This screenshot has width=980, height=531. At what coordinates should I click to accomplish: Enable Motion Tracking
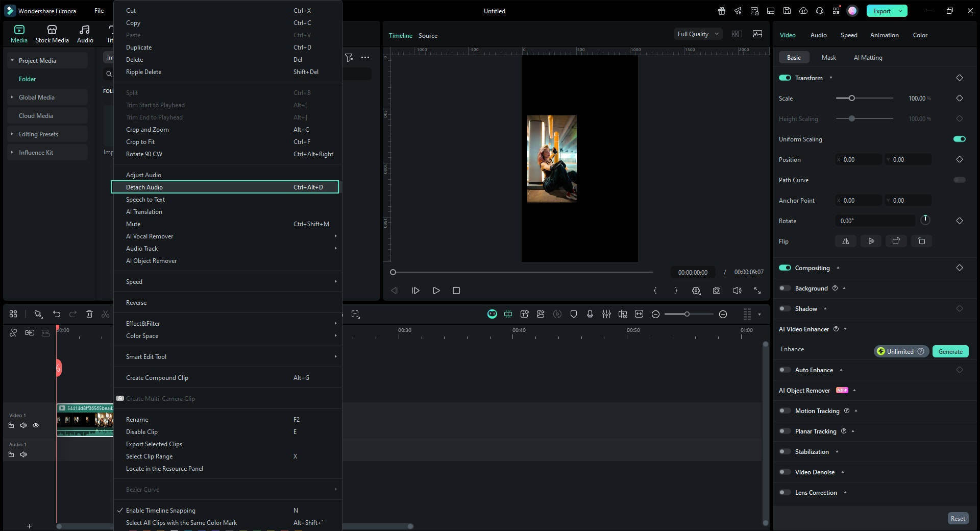pos(785,411)
